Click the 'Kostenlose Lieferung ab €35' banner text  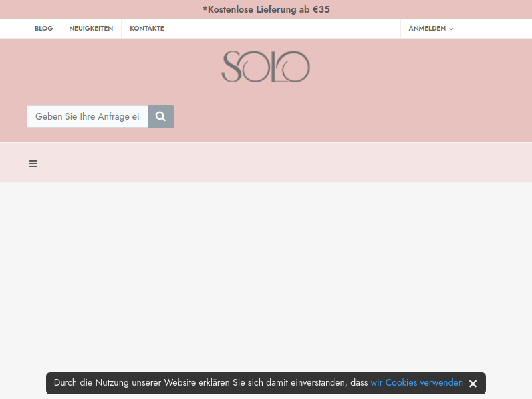tap(266, 9)
